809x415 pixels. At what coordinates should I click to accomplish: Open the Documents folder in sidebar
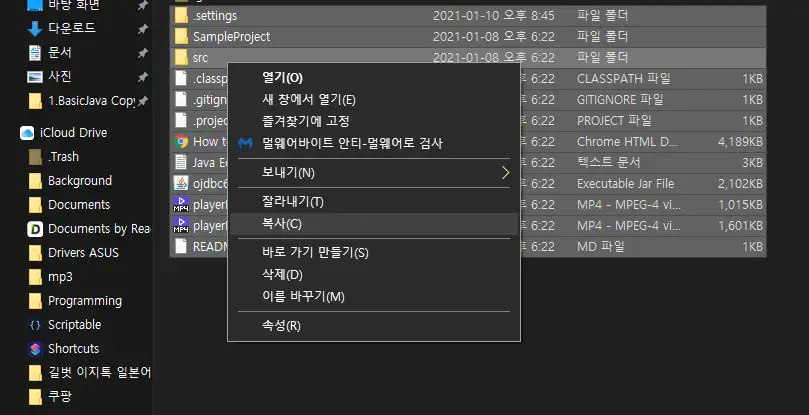pyautogui.click(x=79, y=205)
